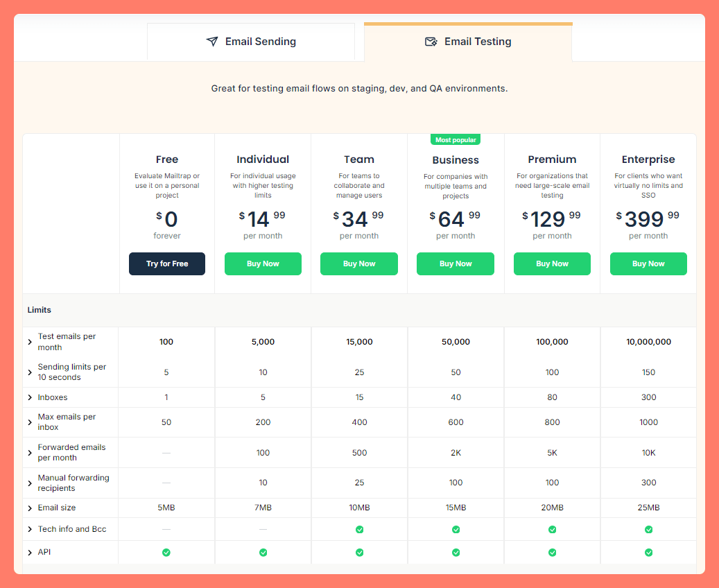719x588 pixels.
Task: Buy Now for the Individual plan
Action: [263, 263]
